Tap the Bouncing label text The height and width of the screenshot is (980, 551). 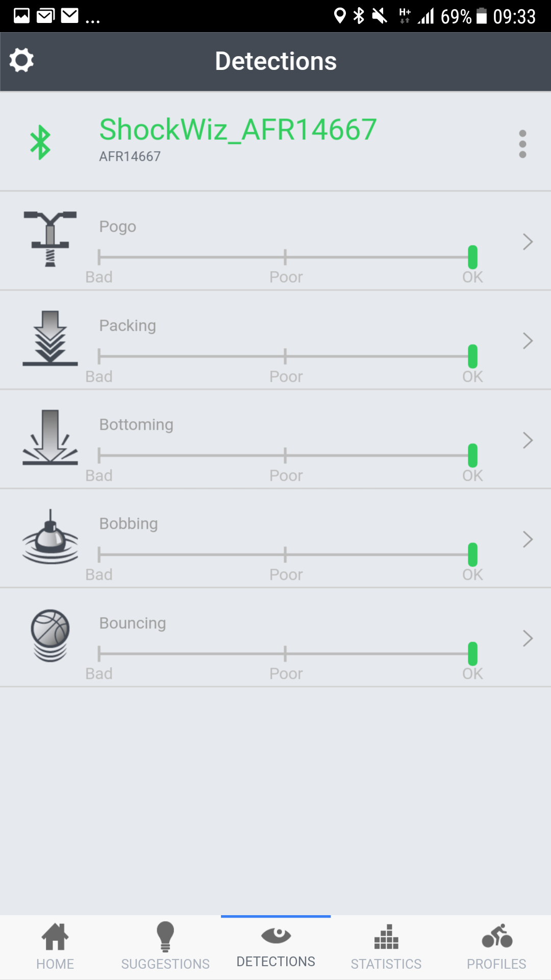(133, 623)
